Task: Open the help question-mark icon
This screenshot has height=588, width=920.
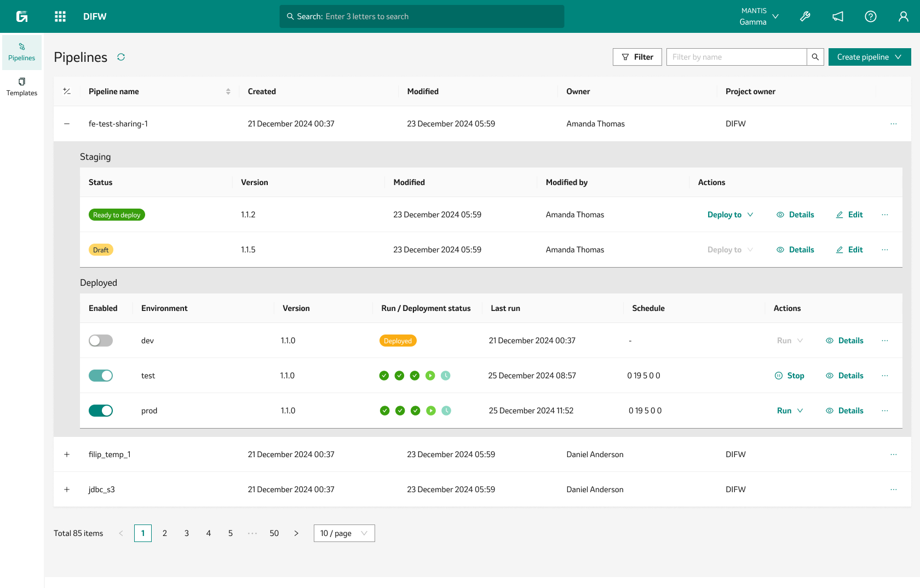Action: [871, 16]
